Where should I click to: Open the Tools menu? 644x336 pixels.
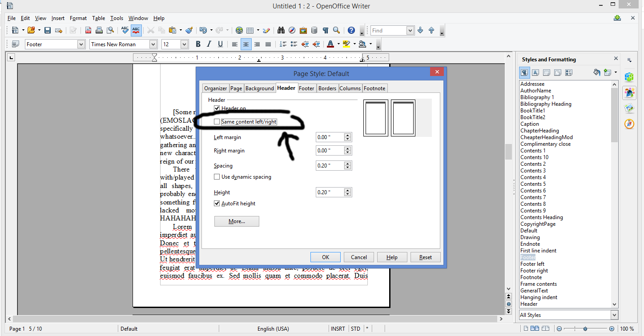pyautogui.click(x=117, y=18)
